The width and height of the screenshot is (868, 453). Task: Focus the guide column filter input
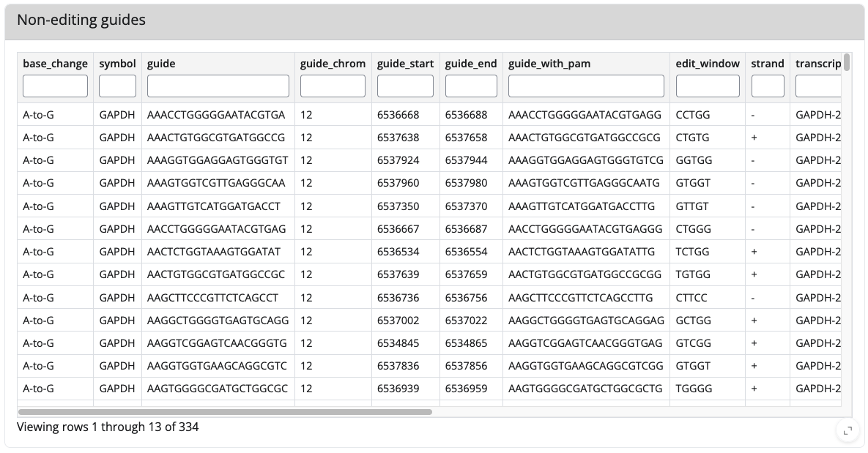pyautogui.click(x=218, y=86)
